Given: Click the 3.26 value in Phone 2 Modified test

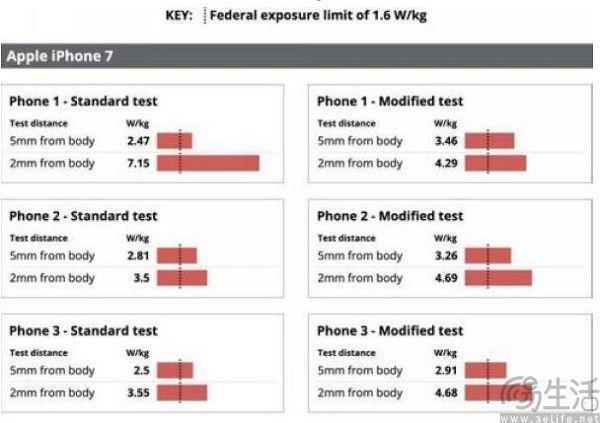Looking at the screenshot, I should tap(446, 255).
